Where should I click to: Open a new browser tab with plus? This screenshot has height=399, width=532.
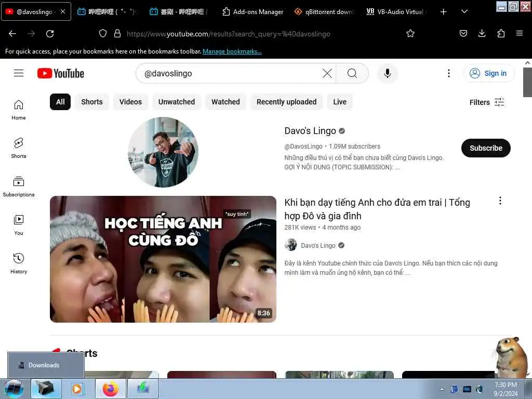pos(443,12)
